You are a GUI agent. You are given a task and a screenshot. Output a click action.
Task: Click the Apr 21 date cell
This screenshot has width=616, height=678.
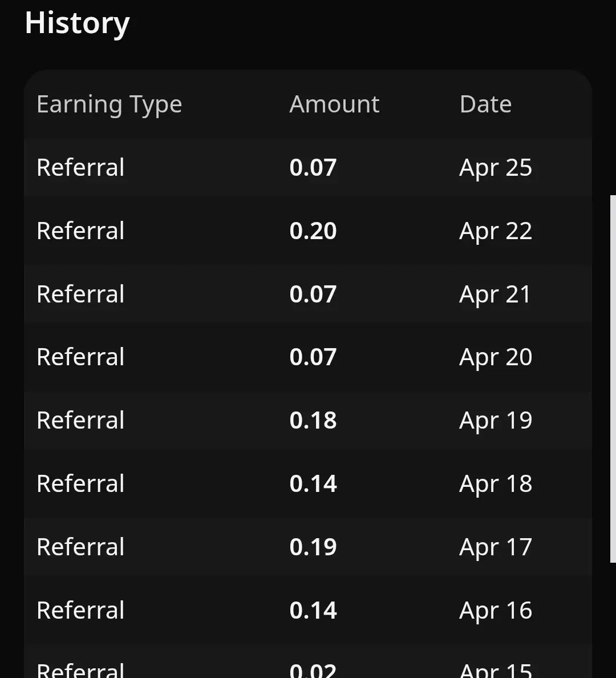tap(495, 294)
